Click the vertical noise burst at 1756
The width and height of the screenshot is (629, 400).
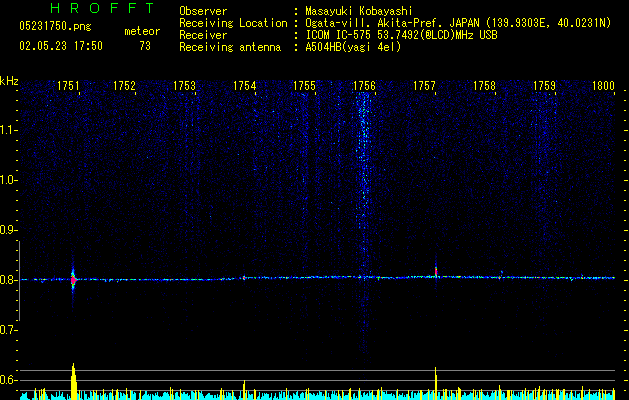(x=364, y=221)
